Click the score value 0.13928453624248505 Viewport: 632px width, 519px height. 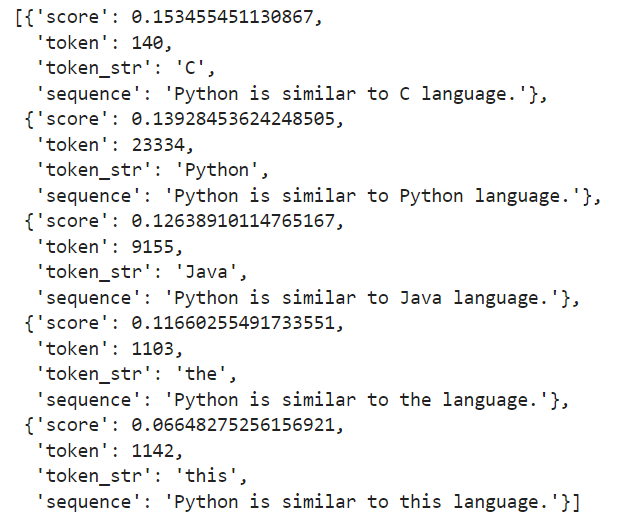(x=222, y=119)
